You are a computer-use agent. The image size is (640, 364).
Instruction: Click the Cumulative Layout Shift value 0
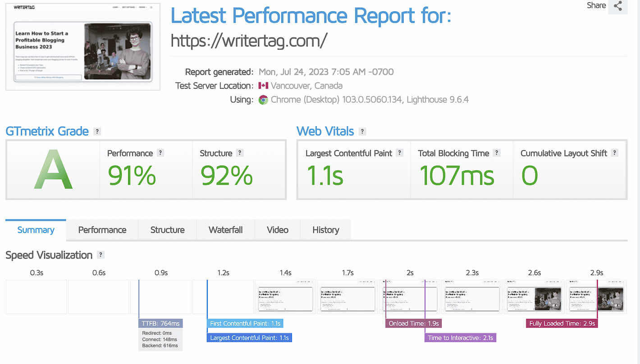(530, 175)
